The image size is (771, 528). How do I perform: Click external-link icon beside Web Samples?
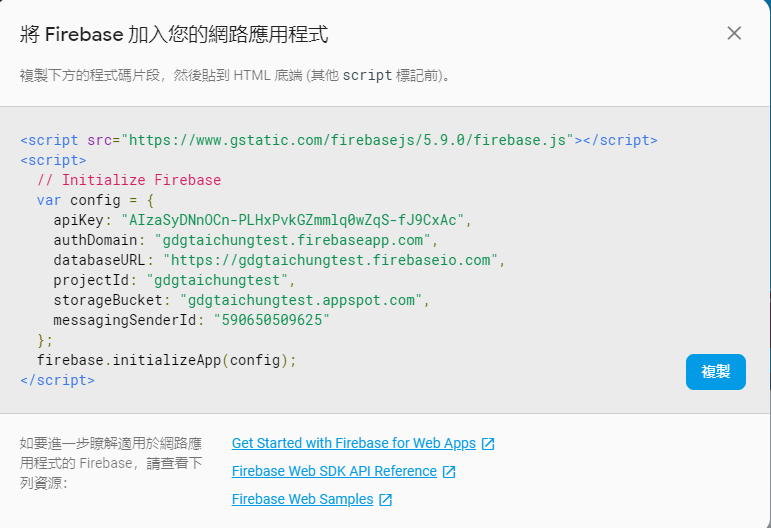point(386,500)
